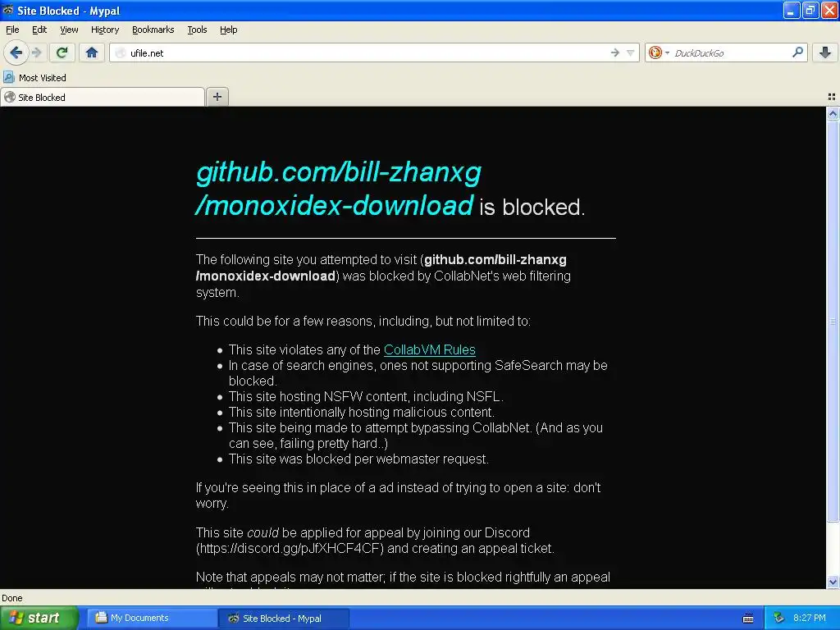This screenshot has width=840, height=630.
Task: Minimize the Mypal window
Action: [792, 10]
